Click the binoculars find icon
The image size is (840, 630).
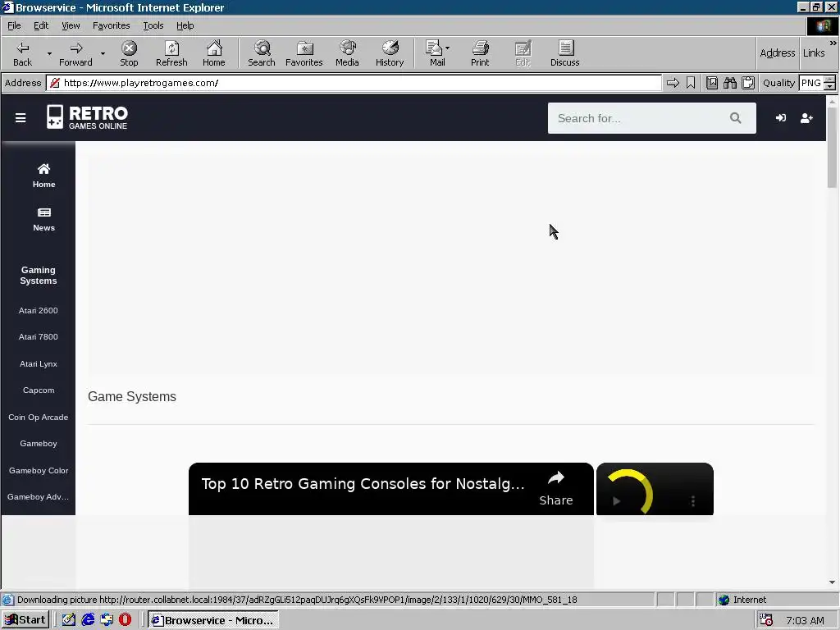[729, 83]
